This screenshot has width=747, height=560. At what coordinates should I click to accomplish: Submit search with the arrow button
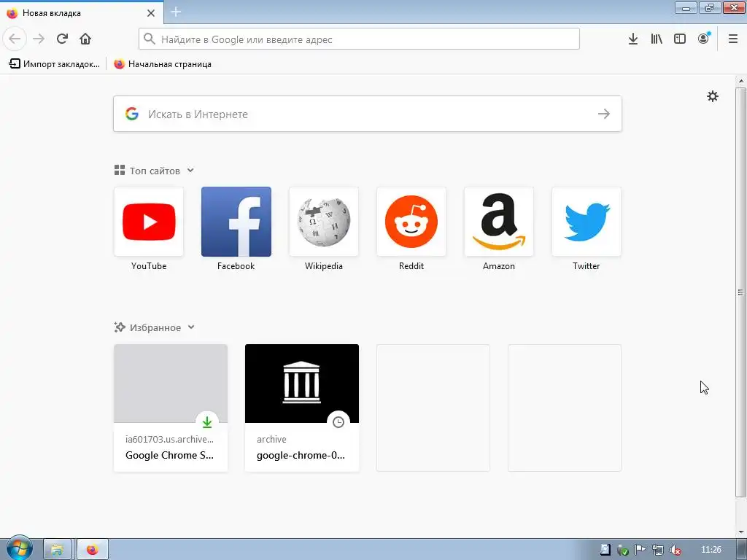pyautogui.click(x=603, y=114)
